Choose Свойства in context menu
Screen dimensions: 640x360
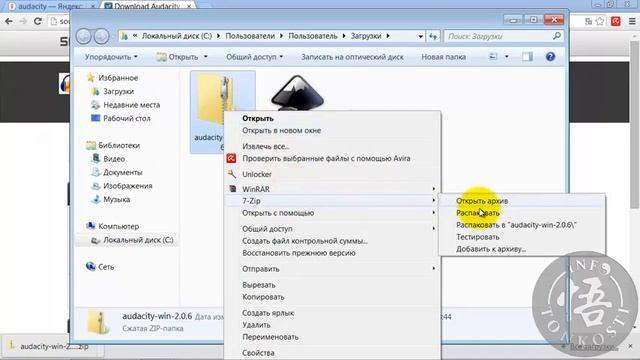click(x=258, y=353)
